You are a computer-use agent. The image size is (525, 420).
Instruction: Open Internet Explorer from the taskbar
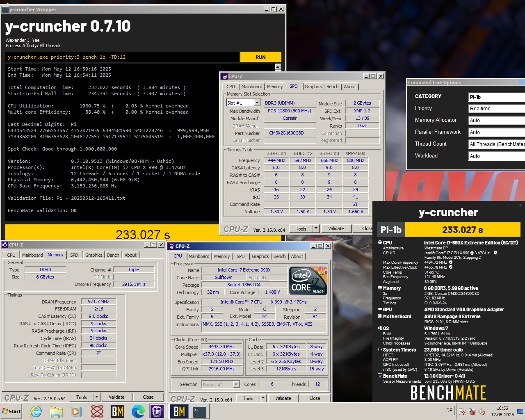pyautogui.click(x=36, y=411)
